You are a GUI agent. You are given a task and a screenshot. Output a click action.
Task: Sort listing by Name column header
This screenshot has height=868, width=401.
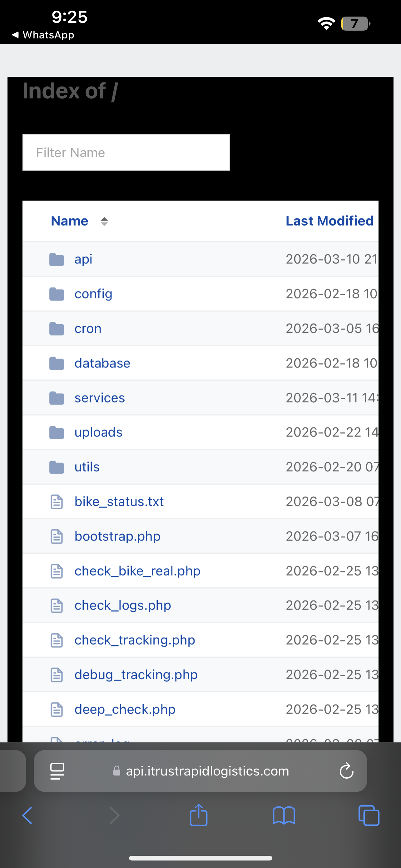point(69,221)
